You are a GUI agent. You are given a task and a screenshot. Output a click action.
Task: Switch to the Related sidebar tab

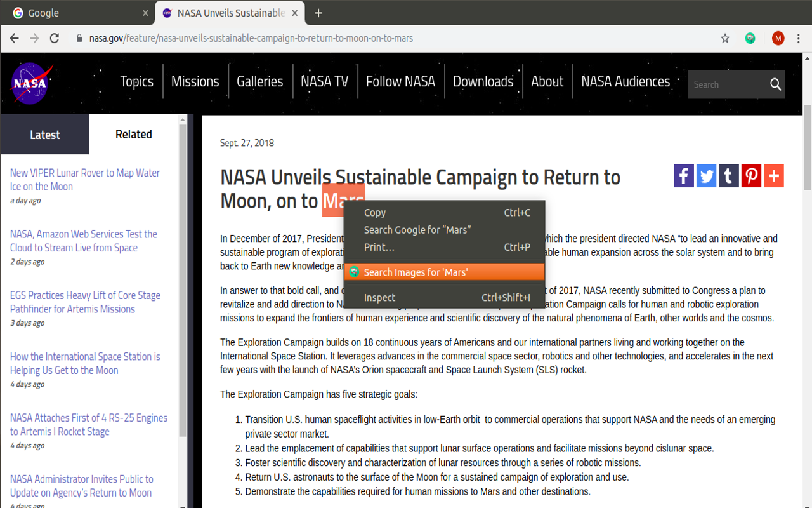(134, 135)
